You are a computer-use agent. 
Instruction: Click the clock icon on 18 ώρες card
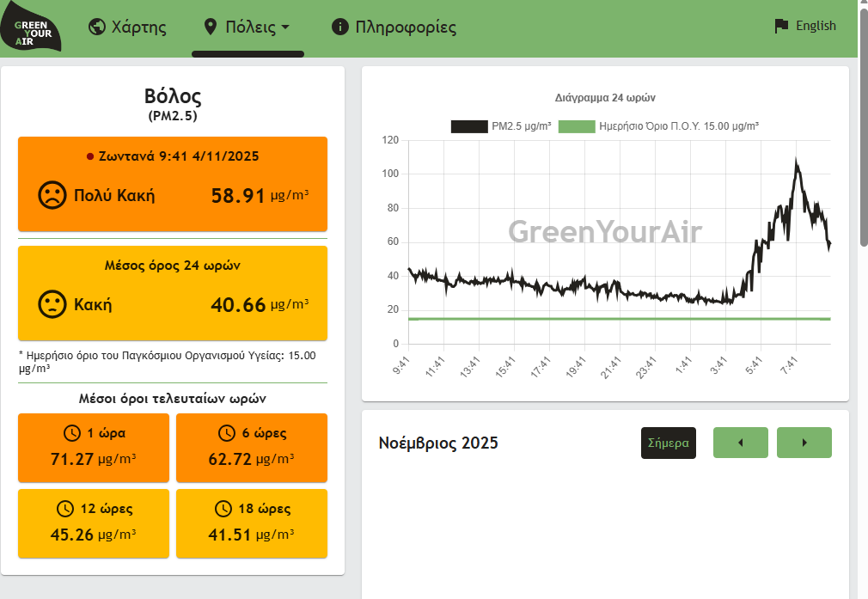[x=223, y=509]
